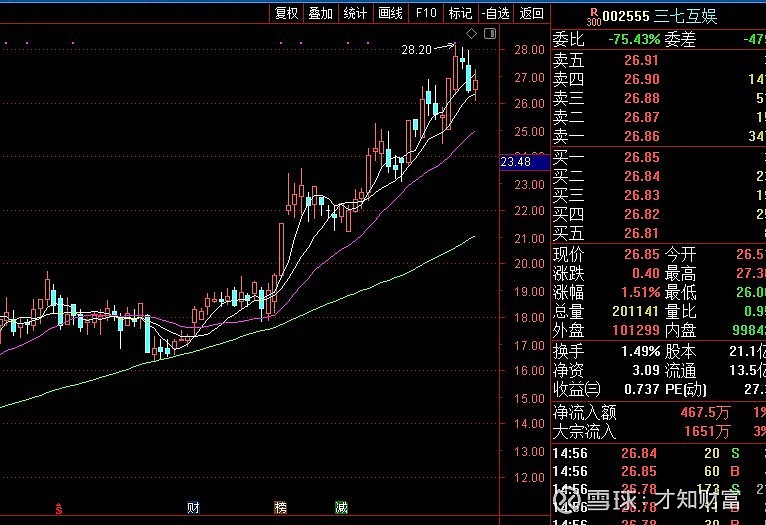
Task: Toggle the -自选 watchlist button
Action: 495,13
